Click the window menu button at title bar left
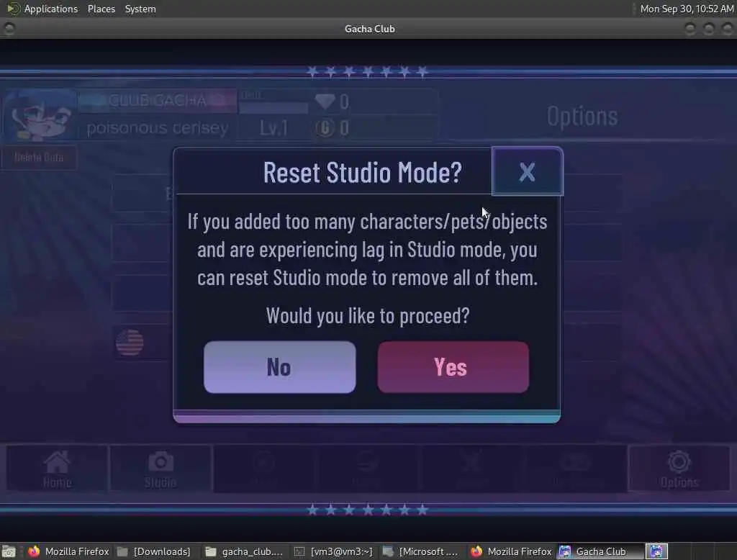Screen dimensions: 737x560 tap(9, 29)
